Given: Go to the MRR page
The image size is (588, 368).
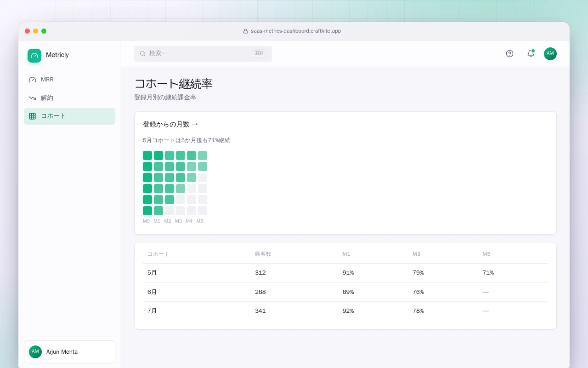Looking at the screenshot, I should [x=69, y=80].
